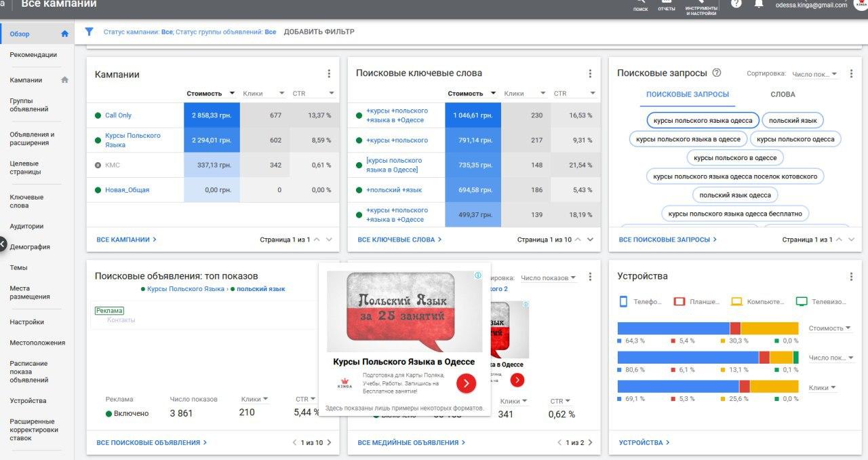Open Группы объявлений in sidebar
Viewport: 868px width, 460px height.
coord(29,105)
